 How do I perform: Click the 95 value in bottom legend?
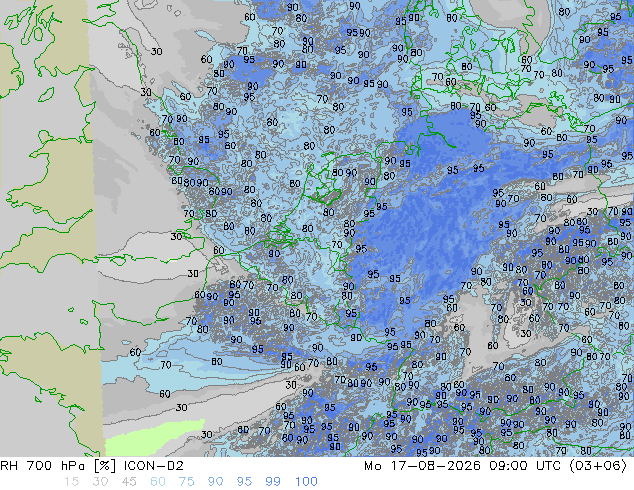point(244,482)
